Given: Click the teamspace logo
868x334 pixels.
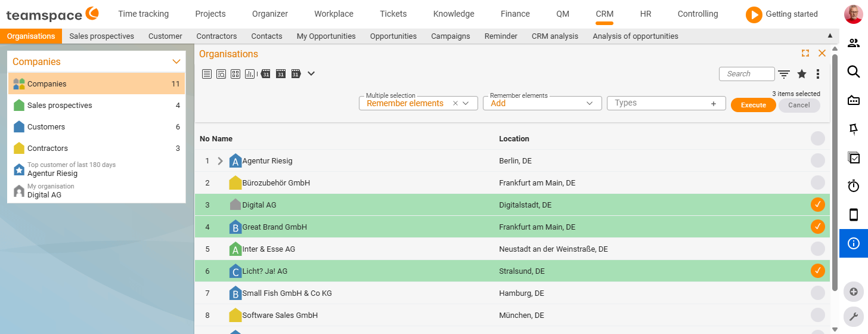Looking at the screenshot, I should point(52,13).
